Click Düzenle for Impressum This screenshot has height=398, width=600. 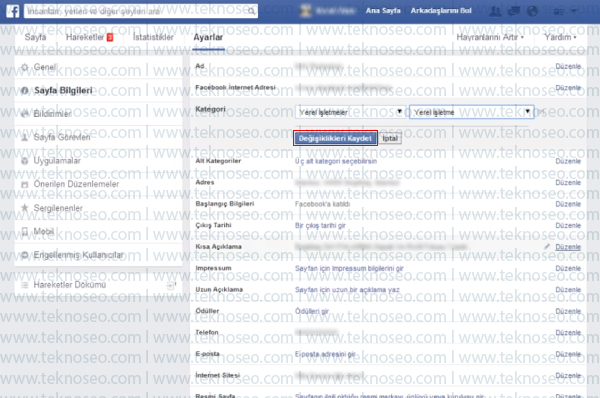568,268
